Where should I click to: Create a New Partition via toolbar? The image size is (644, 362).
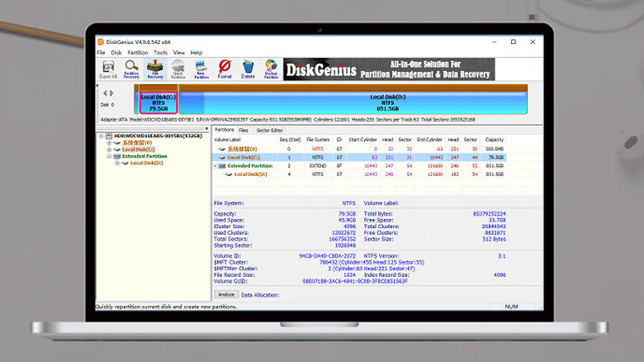[x=201, y=69]
